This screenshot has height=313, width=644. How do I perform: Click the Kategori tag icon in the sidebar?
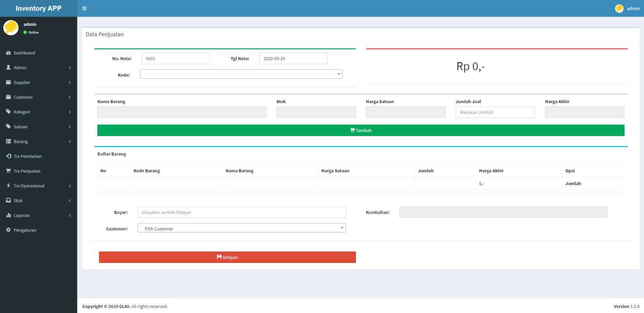point(8,112)
